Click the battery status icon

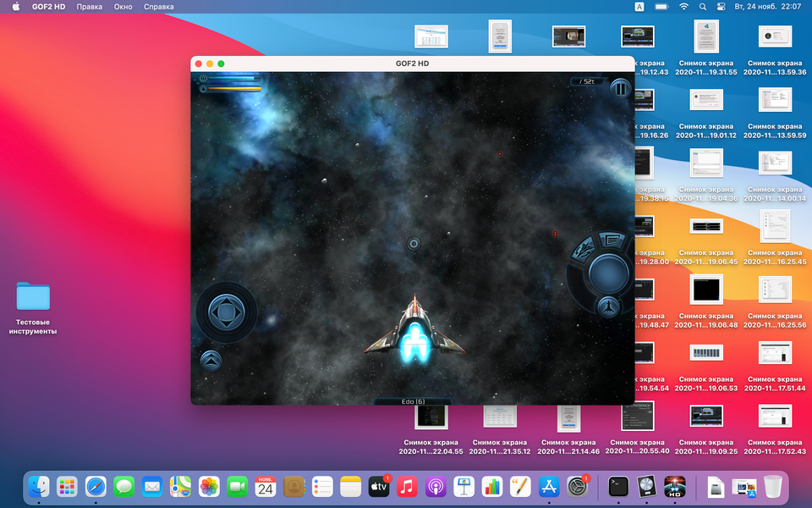(x=661, y=7)
